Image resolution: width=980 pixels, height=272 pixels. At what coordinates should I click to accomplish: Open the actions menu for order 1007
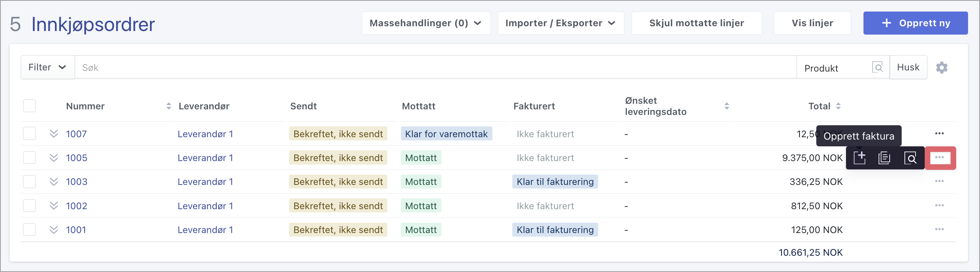pyautogui.click(x=939, y=134)
